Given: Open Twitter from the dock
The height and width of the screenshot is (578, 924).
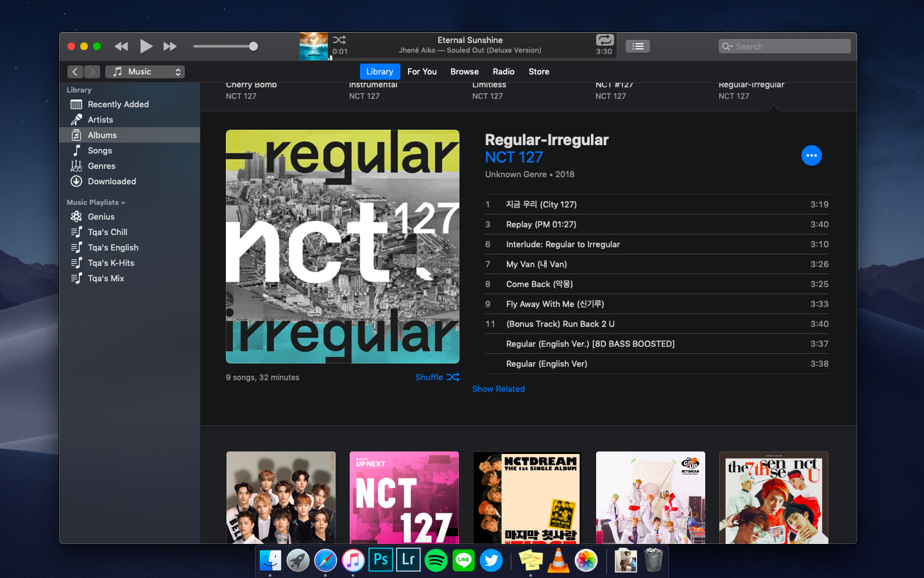Looking at the screenshot, I should [491, 560].
